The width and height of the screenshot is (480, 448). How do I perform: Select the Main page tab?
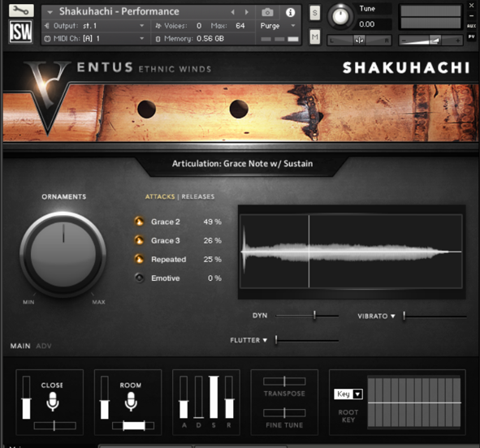click(20, 346)
